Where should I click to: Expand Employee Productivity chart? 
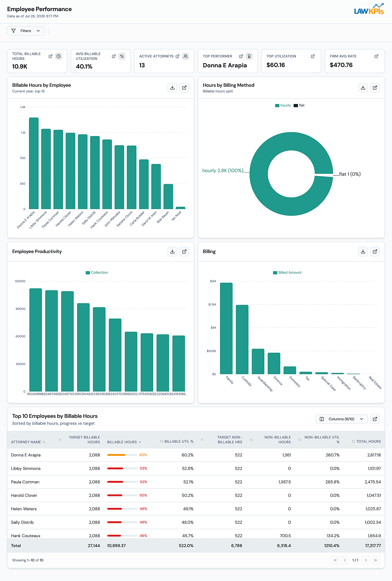point(184,251)
